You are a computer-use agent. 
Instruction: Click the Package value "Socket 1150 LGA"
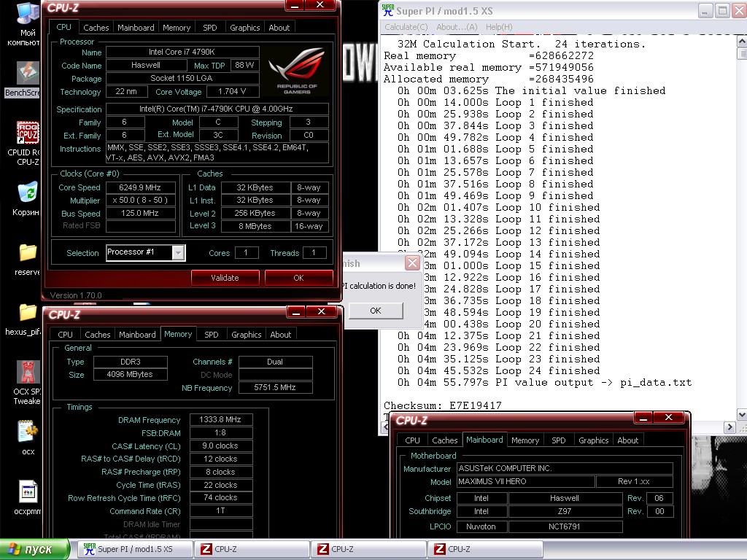[182, 78]
